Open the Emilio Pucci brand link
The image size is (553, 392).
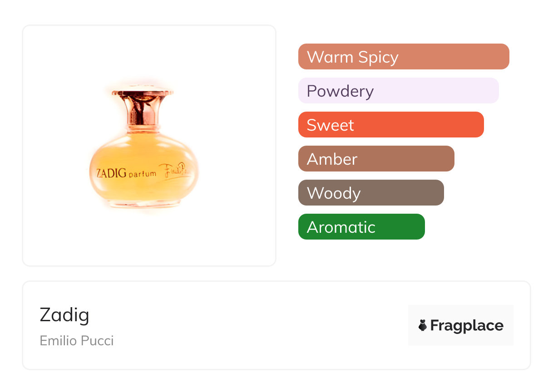click(x=77, y=340)
